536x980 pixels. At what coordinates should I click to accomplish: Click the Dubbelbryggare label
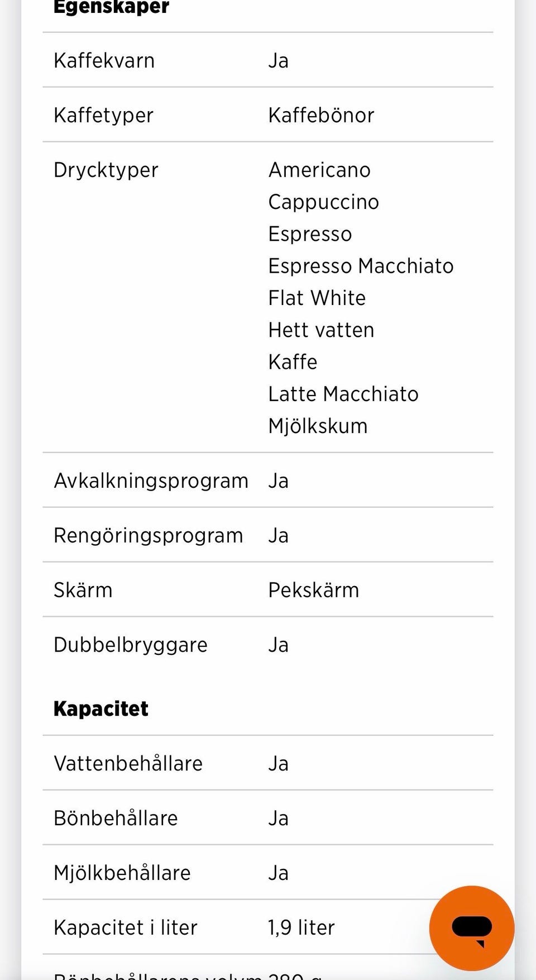130,645
